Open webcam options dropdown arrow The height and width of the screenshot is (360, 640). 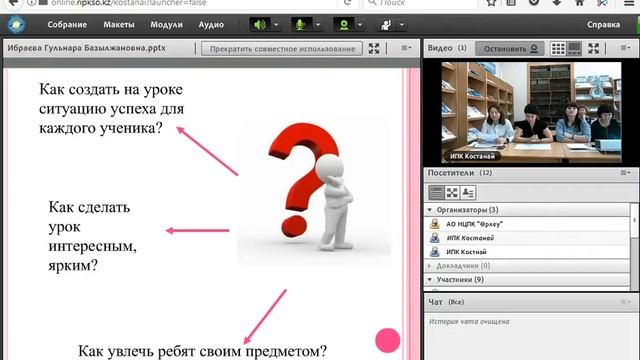click(360, 25)
